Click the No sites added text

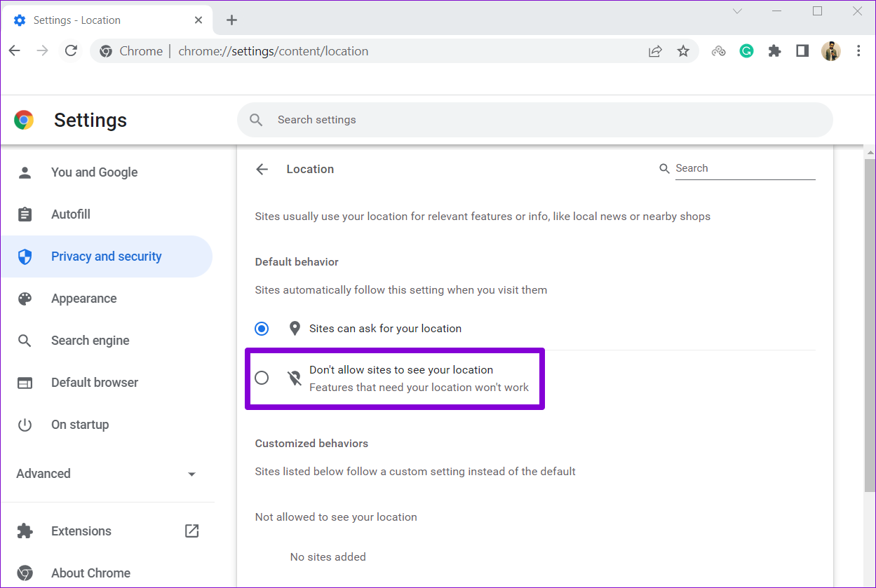tap(328, 557)
